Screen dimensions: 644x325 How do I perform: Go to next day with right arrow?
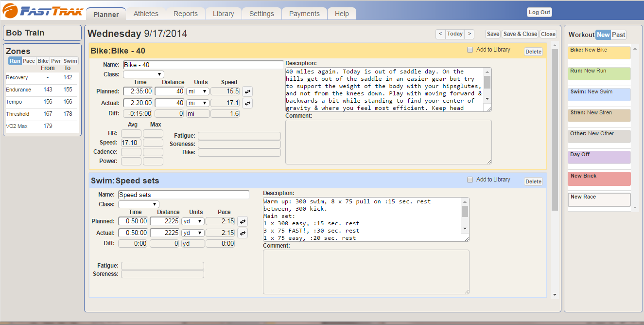(469, 34)
